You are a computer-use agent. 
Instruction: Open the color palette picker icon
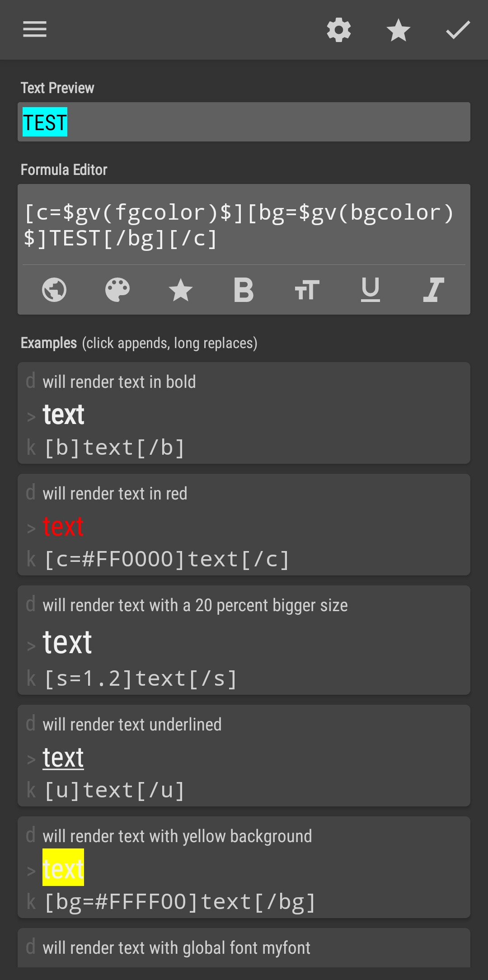pos(117,290)
